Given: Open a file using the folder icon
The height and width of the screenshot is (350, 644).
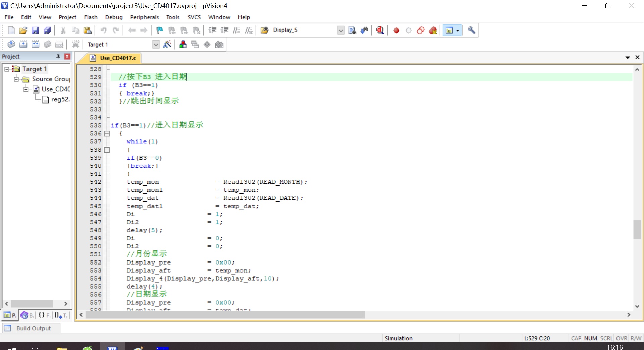Looking at the screenshot, I should click(x=23, y=30).
